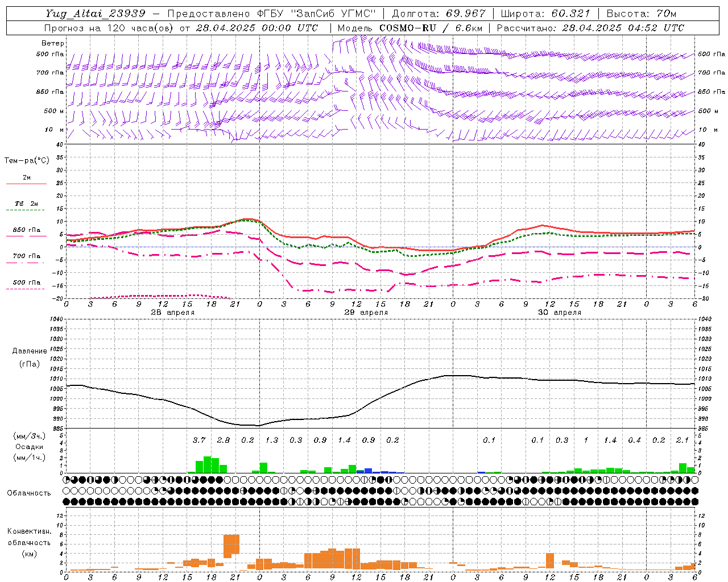Select the Осадки label
This screenshot has height=582, width=728.
(x=30, y=447)
